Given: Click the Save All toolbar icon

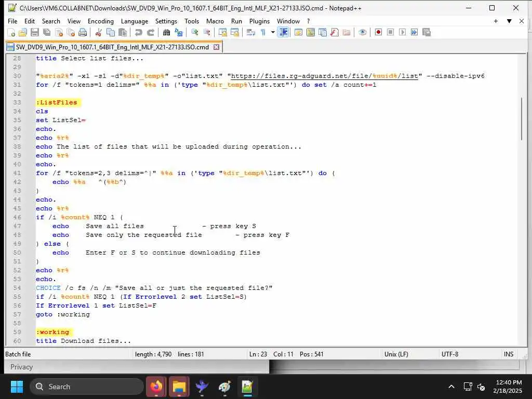Looking at the screenshot, I should tap(47, 33).
